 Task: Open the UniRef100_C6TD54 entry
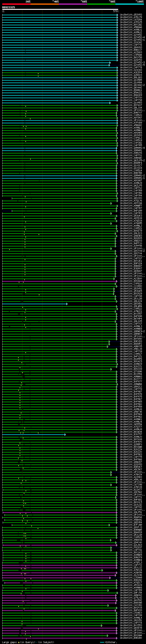click(131, 20)
